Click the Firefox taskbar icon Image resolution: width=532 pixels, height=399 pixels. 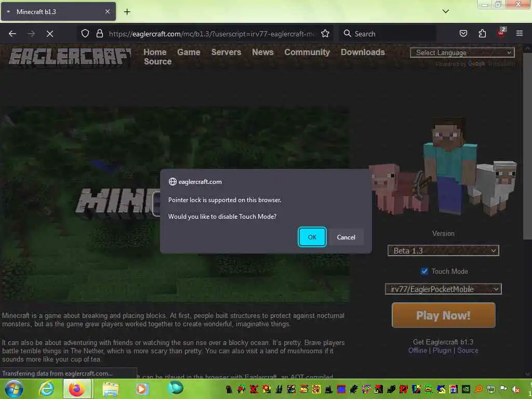point(77,389)
